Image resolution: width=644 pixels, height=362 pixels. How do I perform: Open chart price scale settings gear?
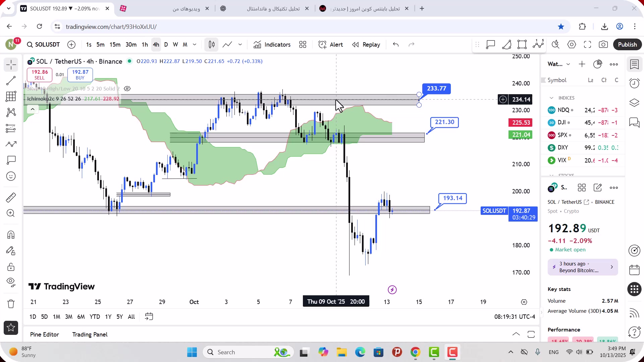pos(524,302)
